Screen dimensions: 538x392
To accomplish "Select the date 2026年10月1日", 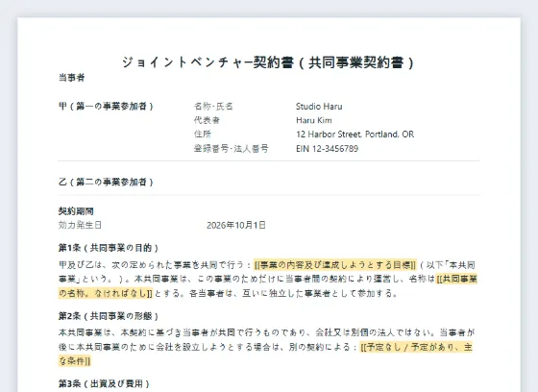I will point(236,225).
